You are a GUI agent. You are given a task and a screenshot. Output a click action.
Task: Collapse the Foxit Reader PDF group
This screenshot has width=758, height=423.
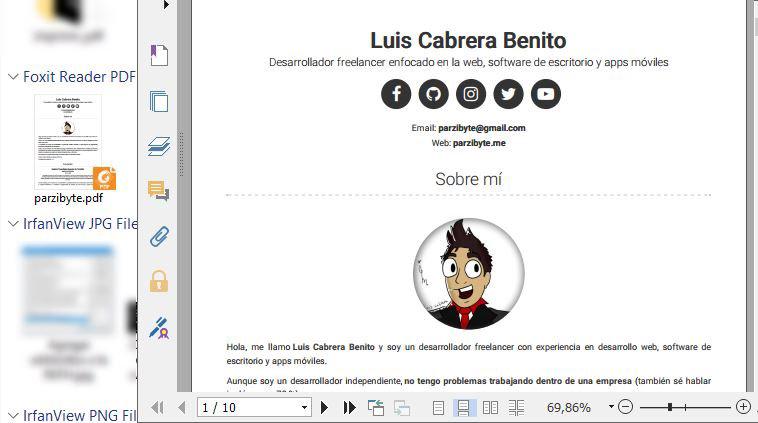point(13,77)
